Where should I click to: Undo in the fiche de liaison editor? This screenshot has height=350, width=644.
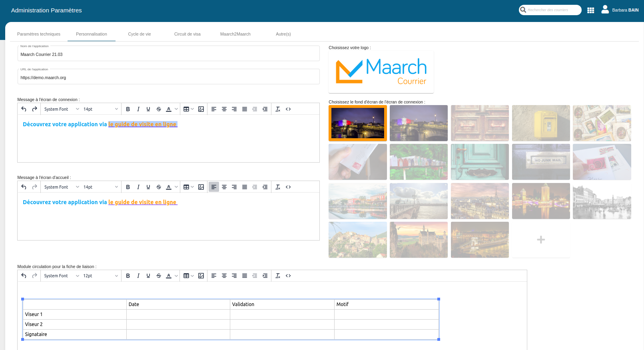pyautogui.click(x=24, y=276)
